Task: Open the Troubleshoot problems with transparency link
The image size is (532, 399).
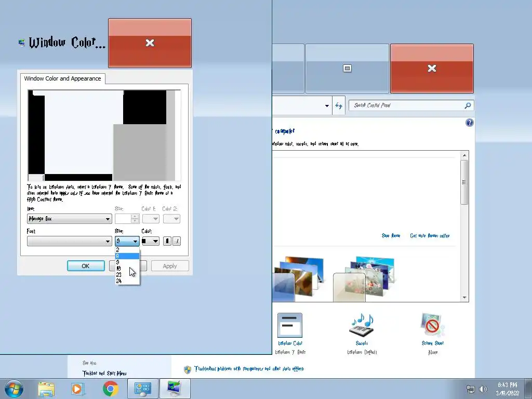Action: (249, 369)
